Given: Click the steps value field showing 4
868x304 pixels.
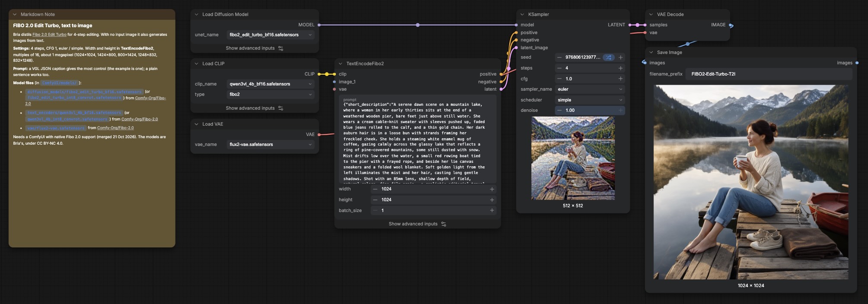Looking at the screenshot, I should pyautogui.click(x=590, y=68).
